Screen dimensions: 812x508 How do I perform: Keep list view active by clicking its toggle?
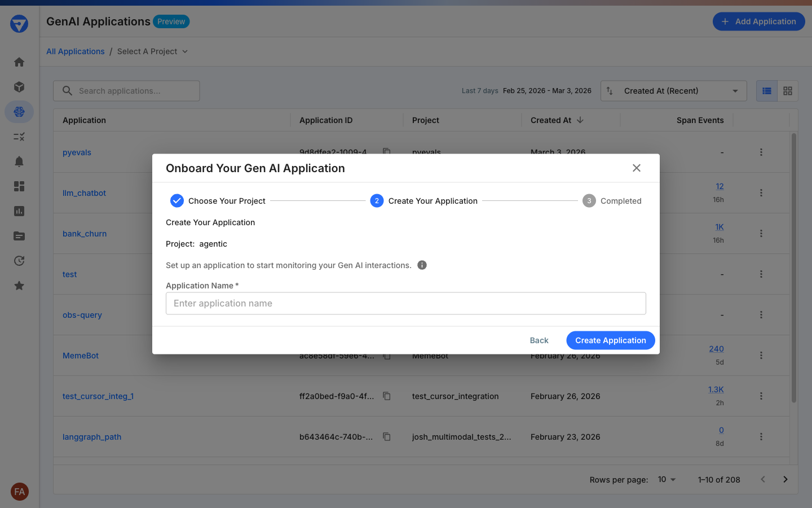766,91
